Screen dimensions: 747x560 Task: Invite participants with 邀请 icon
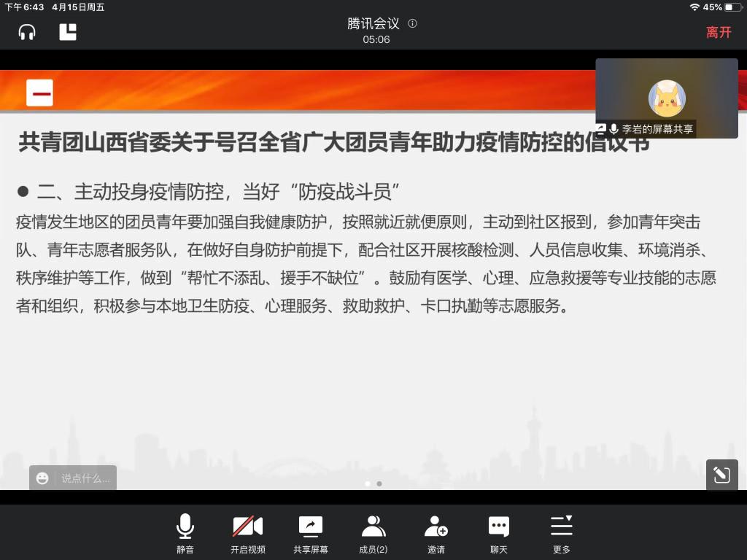[436, 533]
